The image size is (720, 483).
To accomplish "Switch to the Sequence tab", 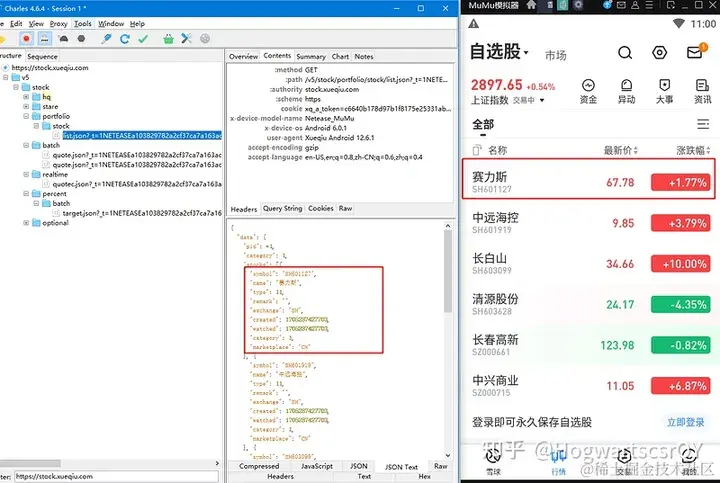I will pyautogui.click(x=42, y=56).
